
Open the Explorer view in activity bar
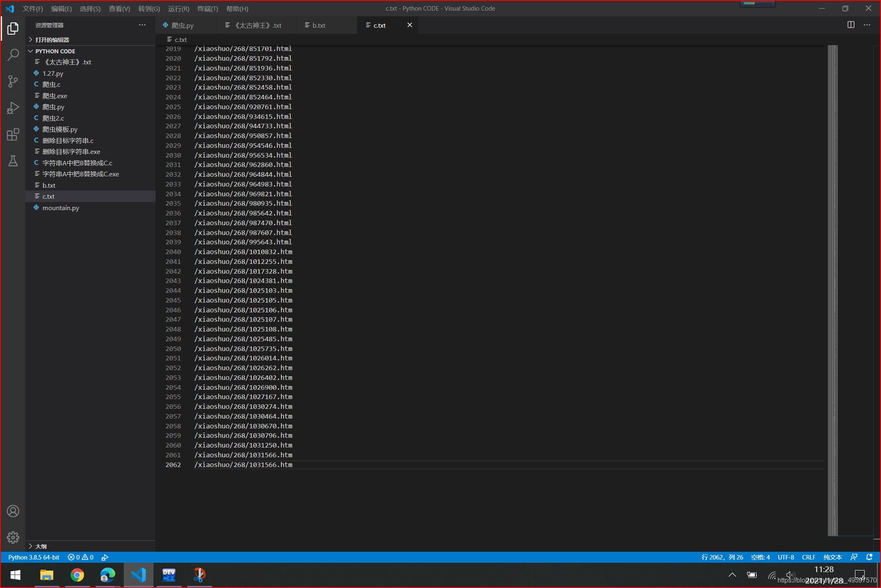[x=13, y=29]
